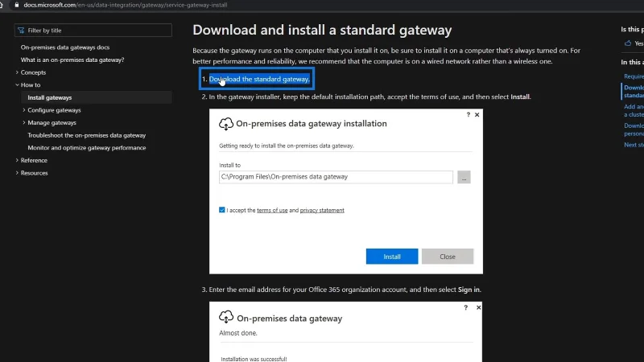Image resolution: width=644 pixels, height=362 pixels.
Task: Click the Installation was successful! text
Action: 254,359
